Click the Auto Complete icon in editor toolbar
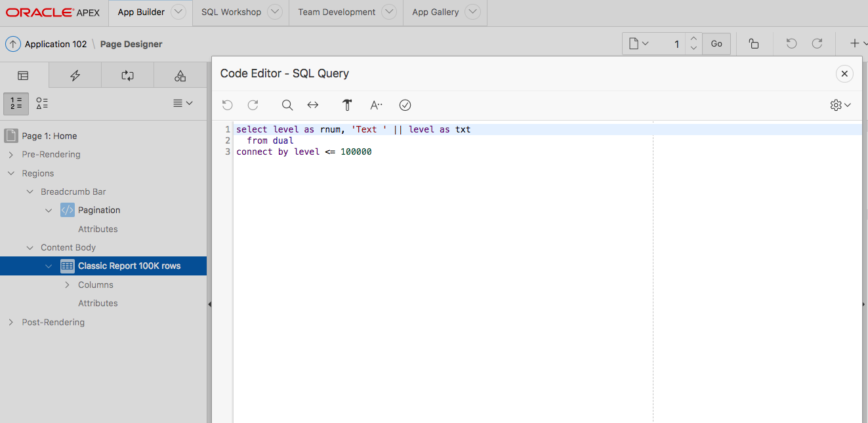The height and width of the screenshot is (423, 868). 376,105
